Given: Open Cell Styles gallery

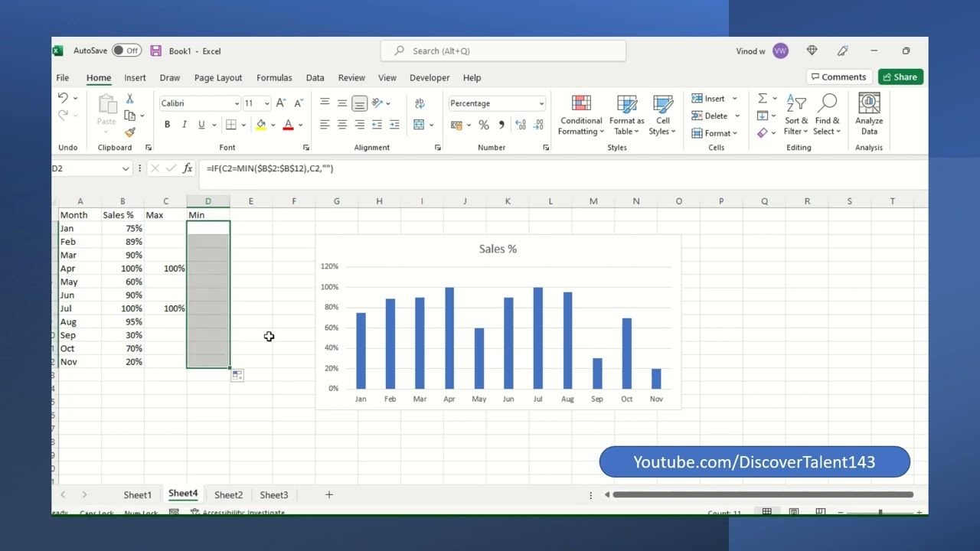Looking at the screenshot, I should point(663,116).
